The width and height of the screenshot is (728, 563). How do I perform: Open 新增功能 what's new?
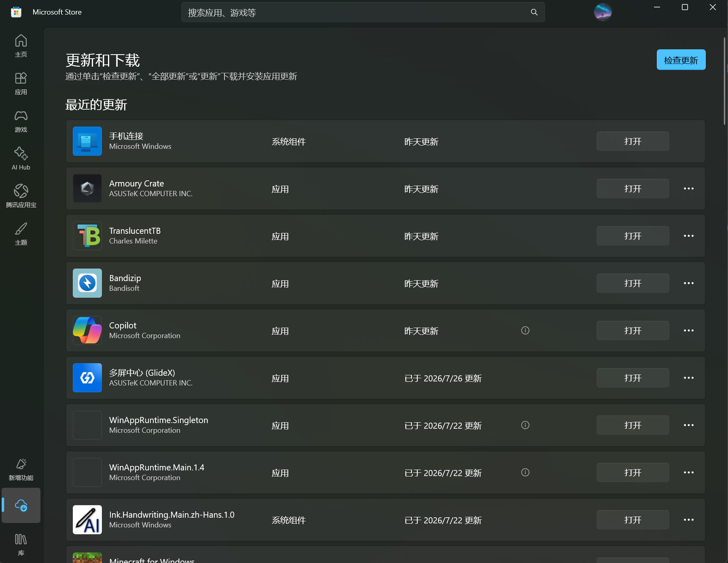click(21, 470)
